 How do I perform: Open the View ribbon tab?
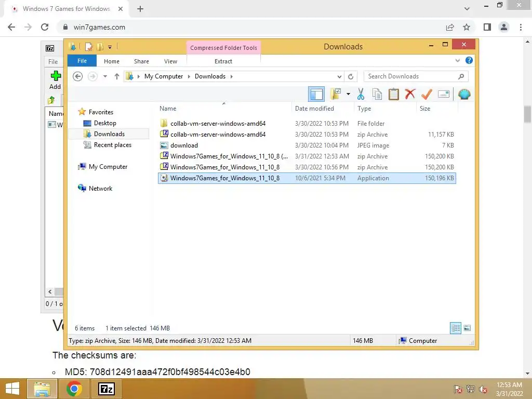[170, 61]
